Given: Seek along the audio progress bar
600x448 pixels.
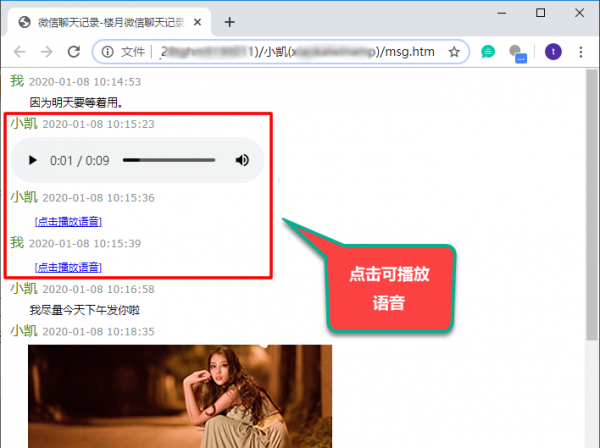Looking at the screenshot, I should [168, 160].
